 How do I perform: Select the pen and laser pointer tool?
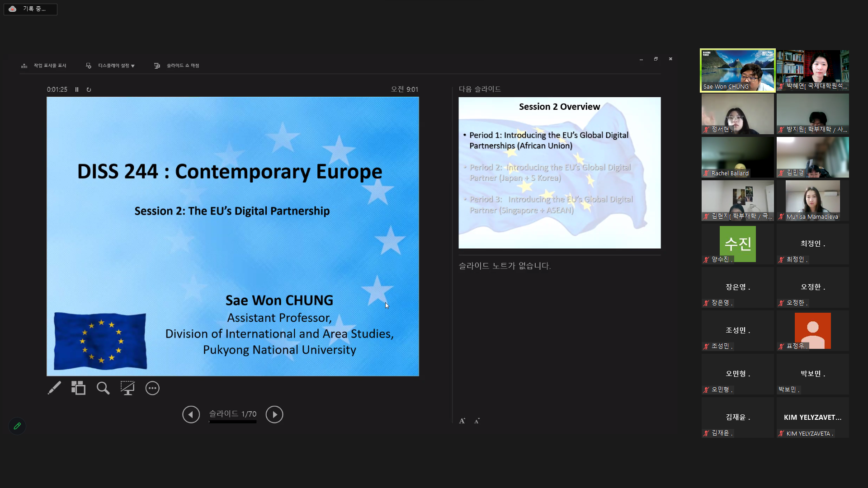(x=54, y=388)
